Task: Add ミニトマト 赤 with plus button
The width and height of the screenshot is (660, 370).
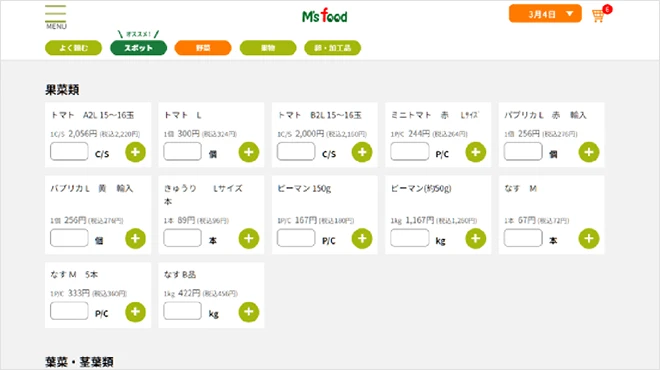Action: coord(476,152)
